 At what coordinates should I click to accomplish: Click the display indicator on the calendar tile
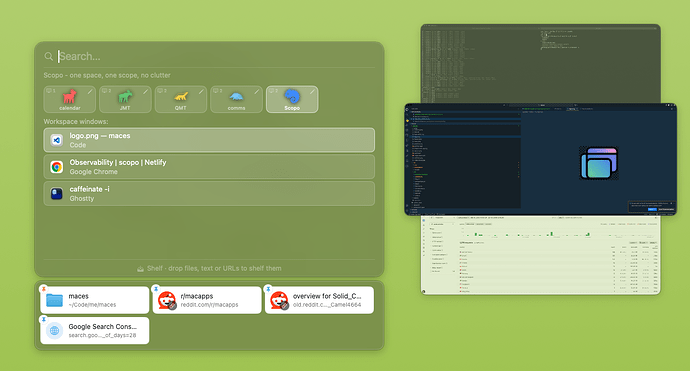coord(51,91)
